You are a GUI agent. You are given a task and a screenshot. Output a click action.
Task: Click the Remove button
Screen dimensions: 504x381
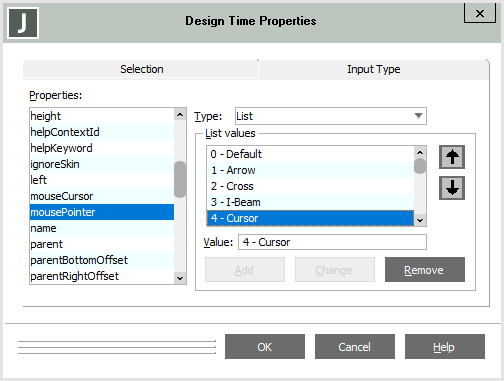[x=425, y=270]
